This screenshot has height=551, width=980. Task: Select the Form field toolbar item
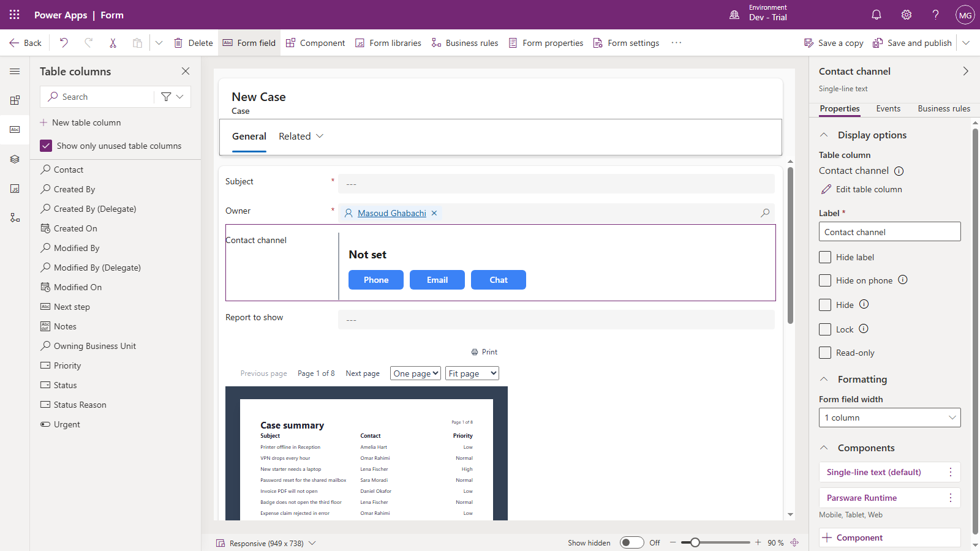249,43
